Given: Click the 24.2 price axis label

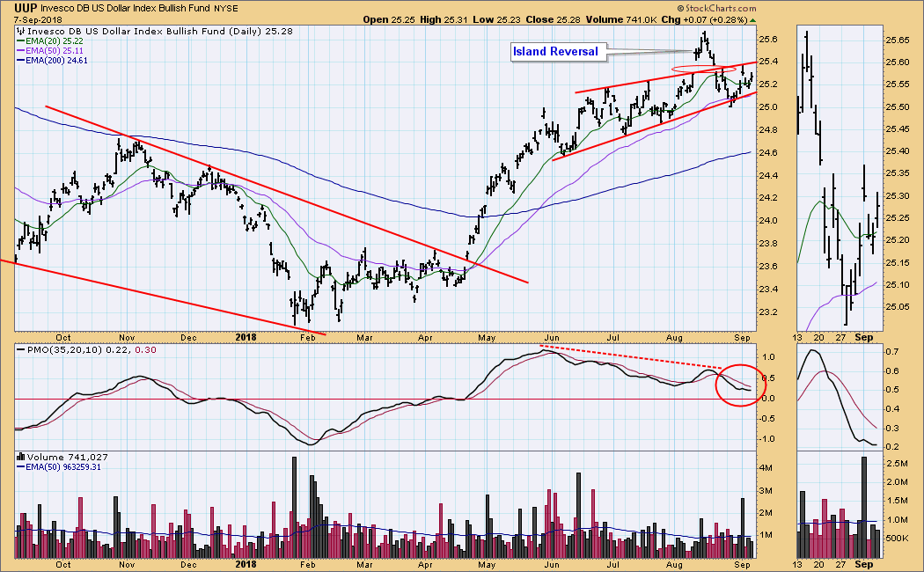Looking at the screenshot, I should (768, 198).
